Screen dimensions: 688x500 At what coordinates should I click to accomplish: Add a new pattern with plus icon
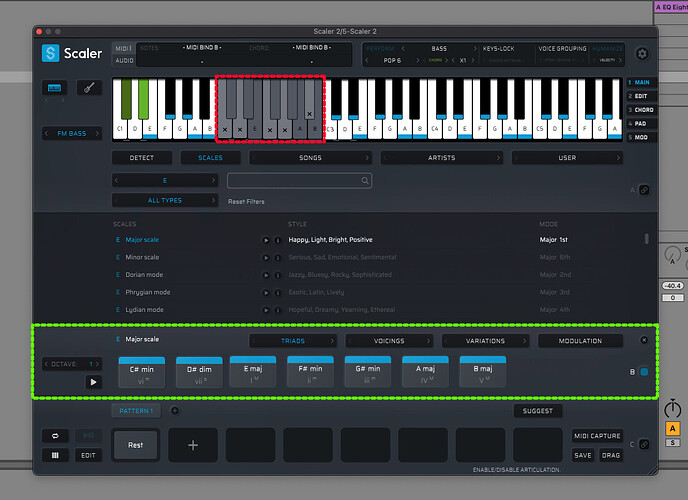click(x=175, y=411)
